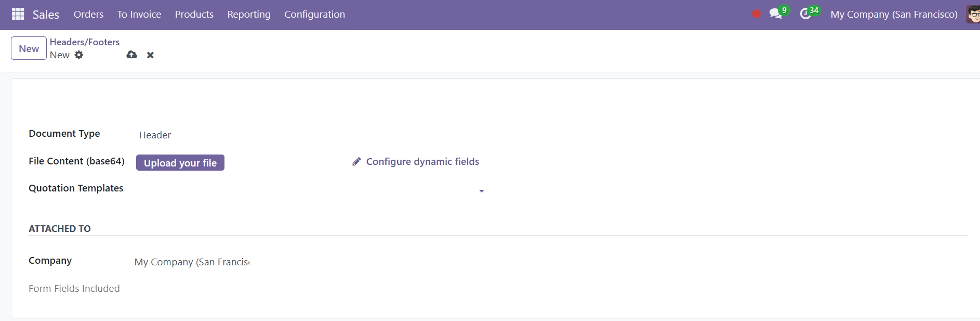This screenshot has width=980, height=321.
Task: Go back via Headers/Footers breadcrumb
Action: (85, 42)
